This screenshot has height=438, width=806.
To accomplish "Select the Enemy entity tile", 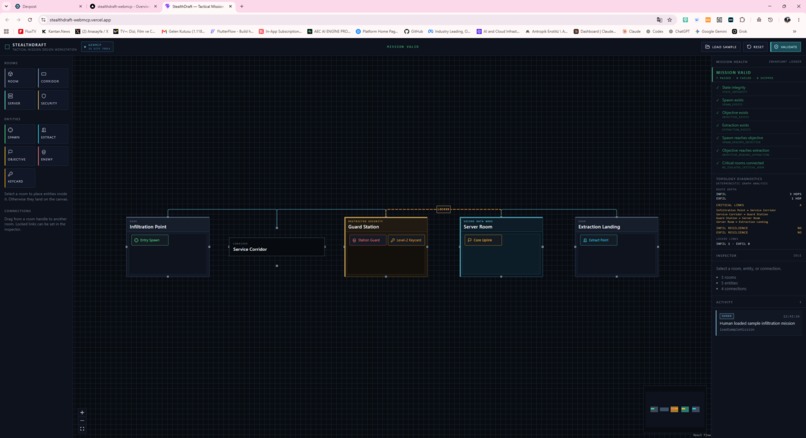I will click(x=53, y=156).
